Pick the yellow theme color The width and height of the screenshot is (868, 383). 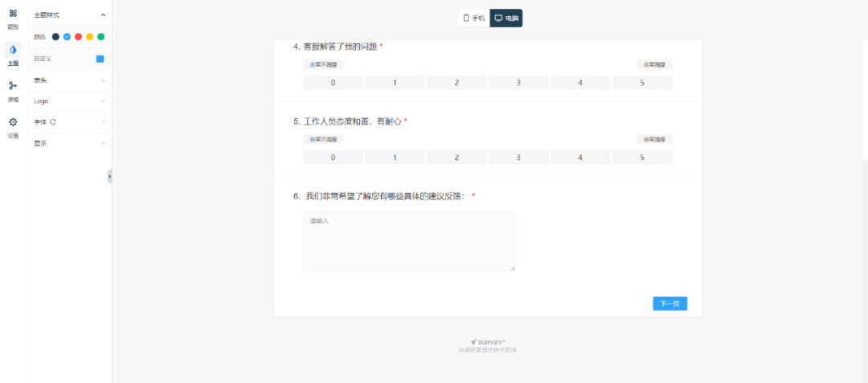90,36
